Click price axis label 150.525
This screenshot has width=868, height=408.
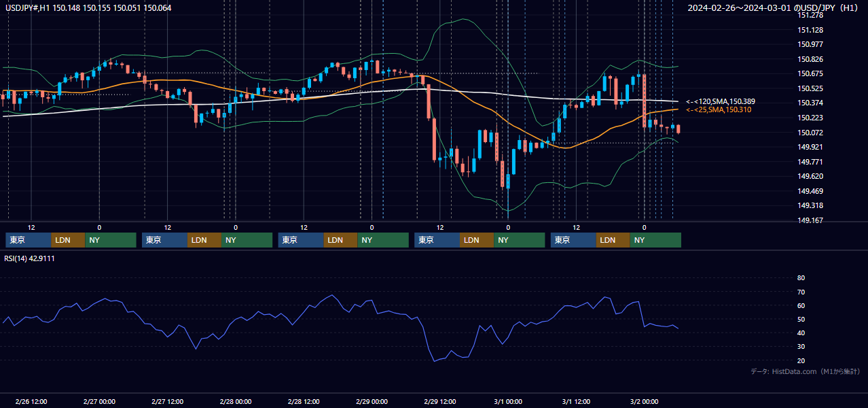point(810,88)
